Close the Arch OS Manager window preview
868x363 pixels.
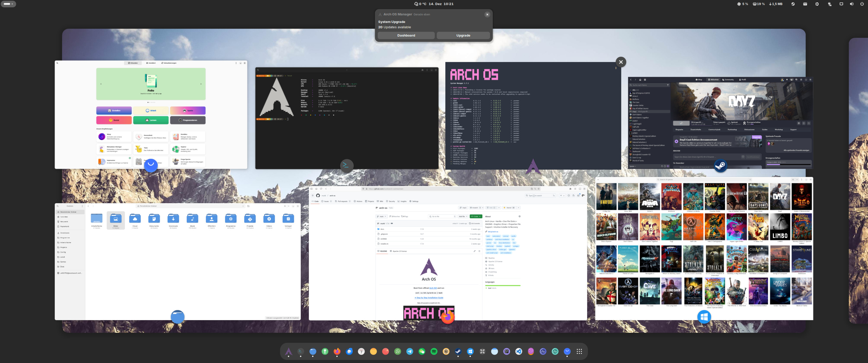[x=621, y=62]
